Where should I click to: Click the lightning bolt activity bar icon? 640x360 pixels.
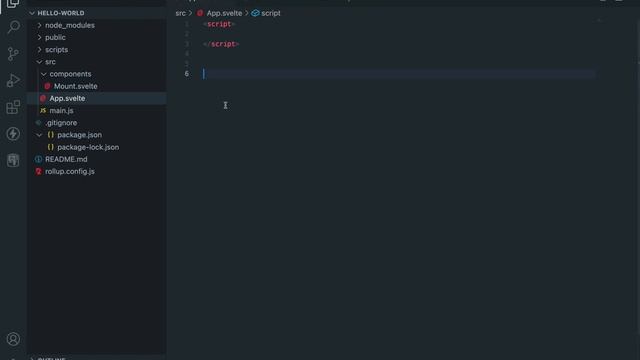pyautogui.click(x=13, y=133)
